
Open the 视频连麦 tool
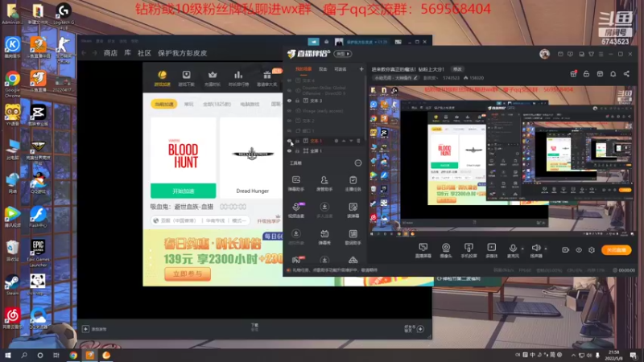click(x=295, y=210)
